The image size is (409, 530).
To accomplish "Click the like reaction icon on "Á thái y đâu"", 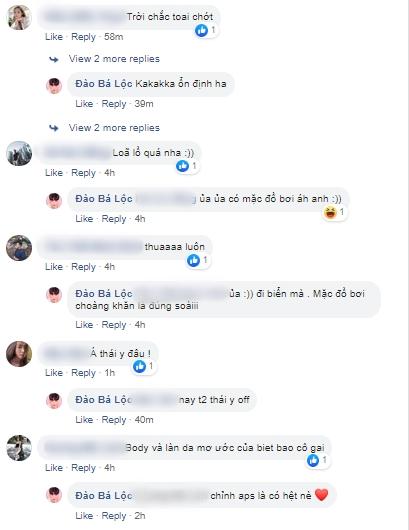I will click(139, 366).
